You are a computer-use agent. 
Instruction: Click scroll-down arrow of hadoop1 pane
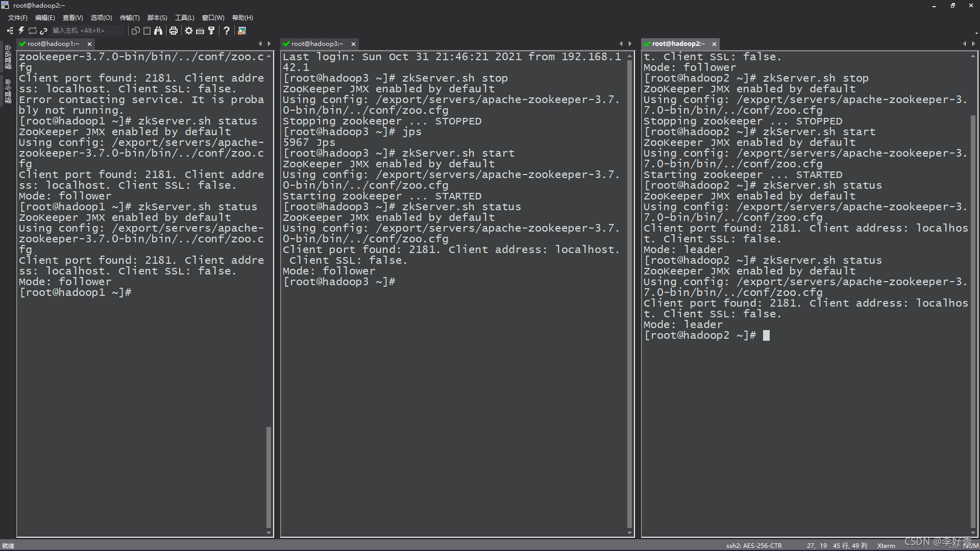pyautogui.click(x=268, y=533)
